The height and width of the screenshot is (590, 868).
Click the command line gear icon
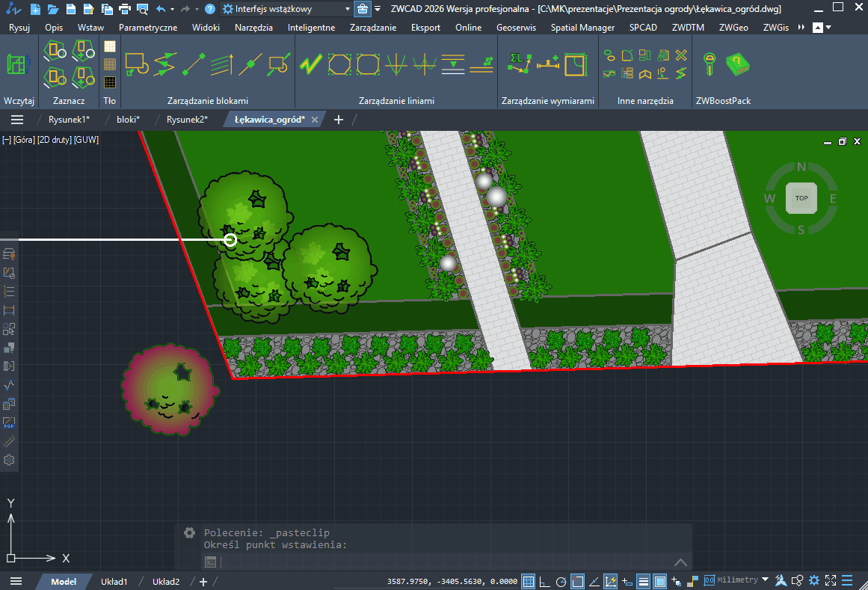coord(189,532)
